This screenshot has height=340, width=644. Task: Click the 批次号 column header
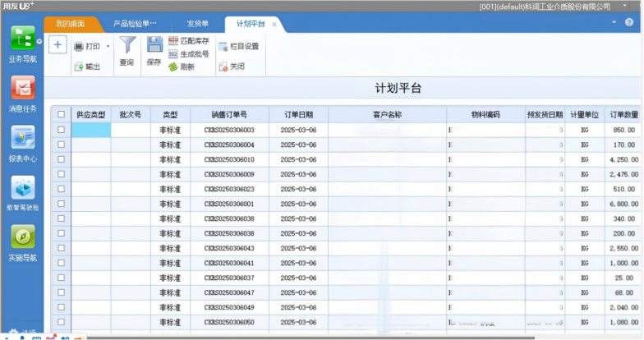131,115
